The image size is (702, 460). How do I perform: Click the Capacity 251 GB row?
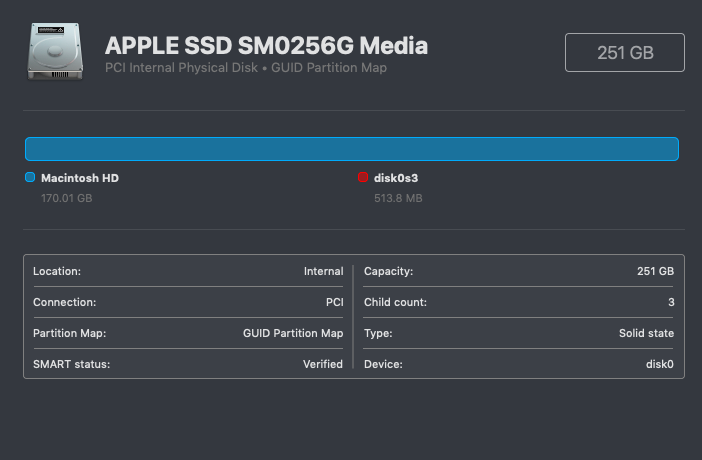click(x=519, y=271)
